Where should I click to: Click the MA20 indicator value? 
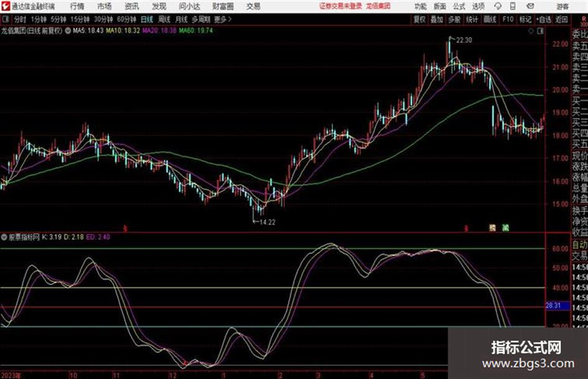pos(159,30)
